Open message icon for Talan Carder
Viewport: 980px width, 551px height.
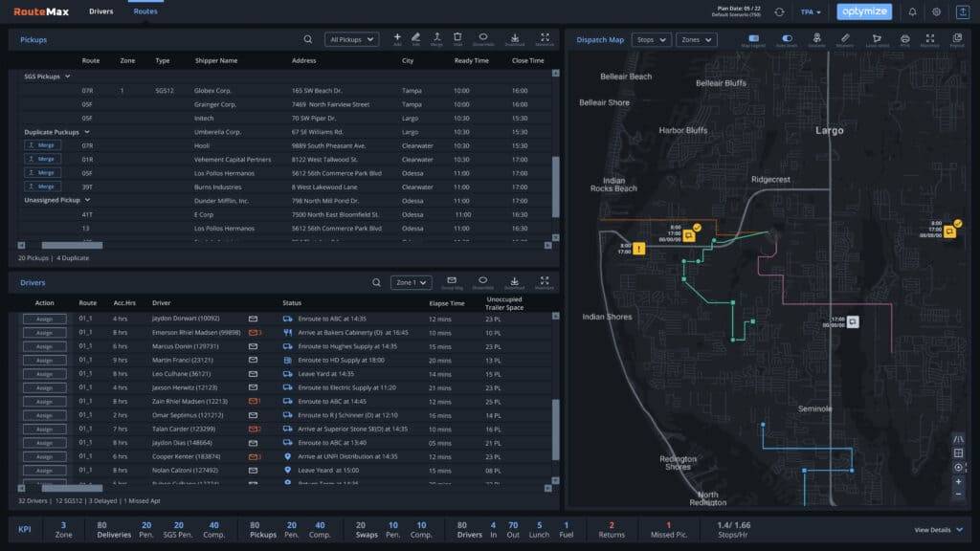pos(255,430)
